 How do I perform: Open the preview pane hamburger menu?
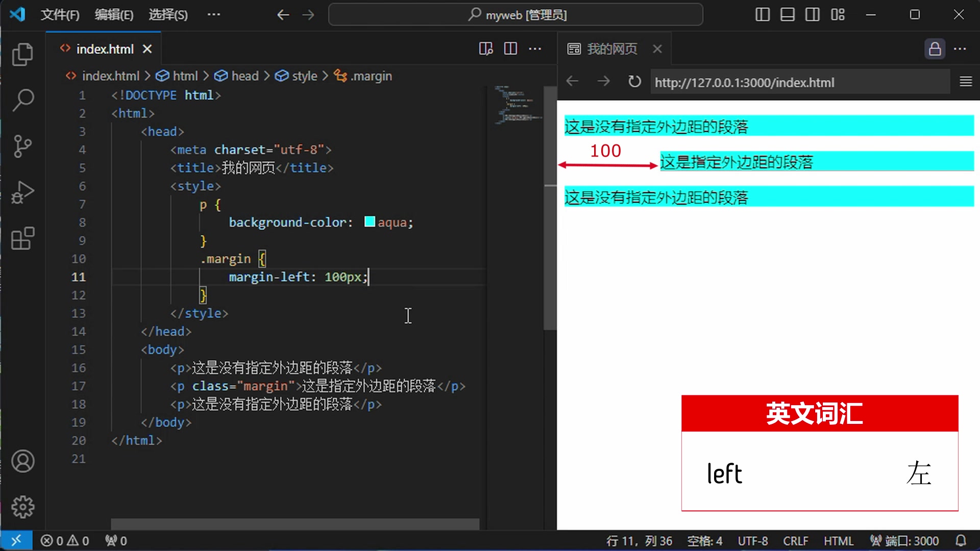tap(966, 82)
